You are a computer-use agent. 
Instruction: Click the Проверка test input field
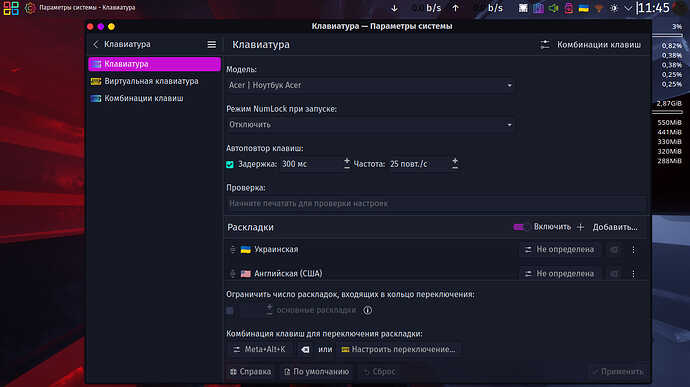[437, 203]
